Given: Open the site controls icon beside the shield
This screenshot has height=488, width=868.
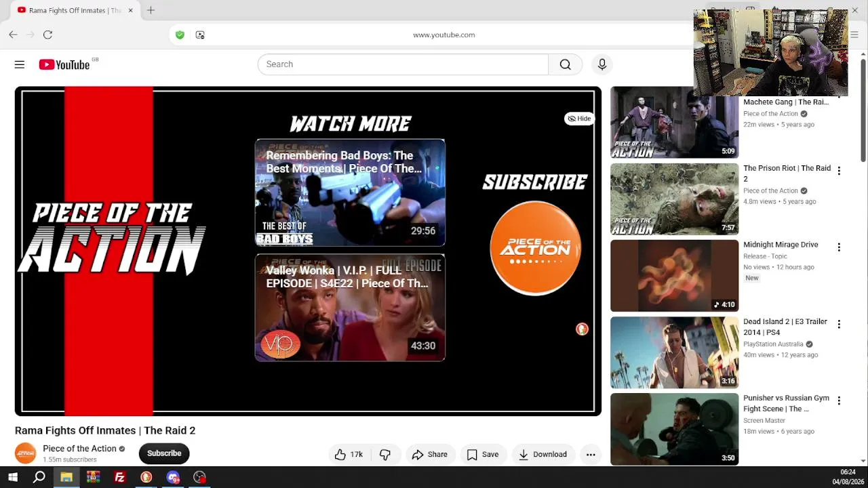Looking at the screenshot, I should click(200, 35).
